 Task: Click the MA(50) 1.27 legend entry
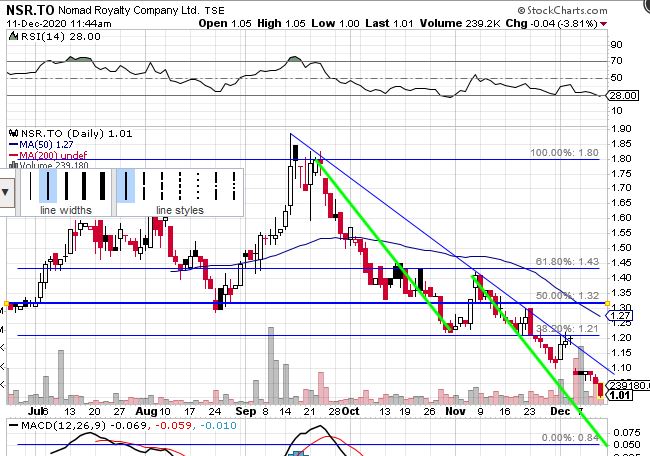coord(41,145)
